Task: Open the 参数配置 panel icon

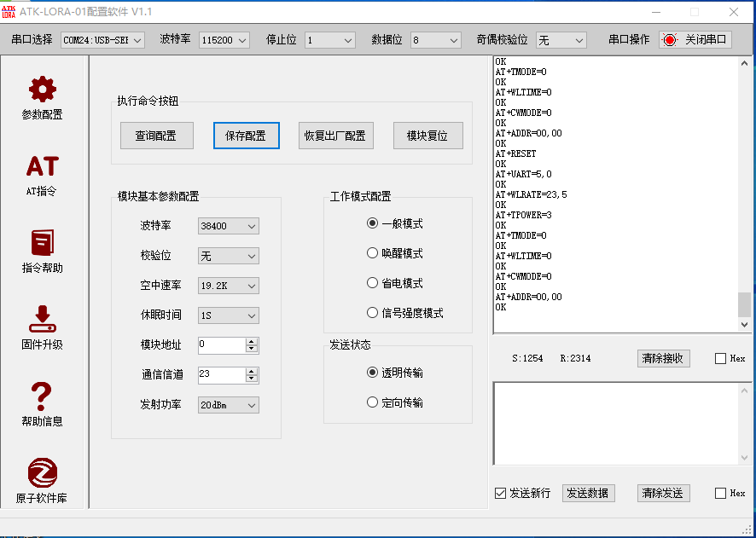Action: tap(41, 88)
